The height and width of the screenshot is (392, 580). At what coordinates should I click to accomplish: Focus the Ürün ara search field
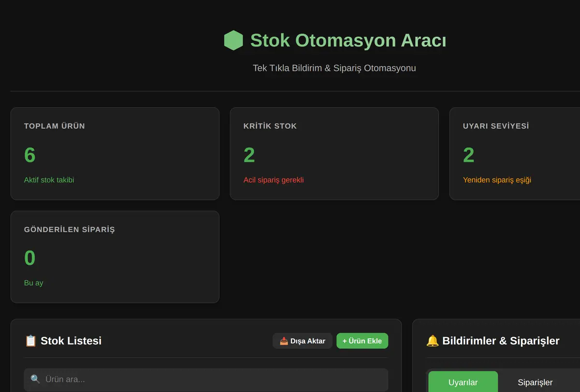coord(206,379)
